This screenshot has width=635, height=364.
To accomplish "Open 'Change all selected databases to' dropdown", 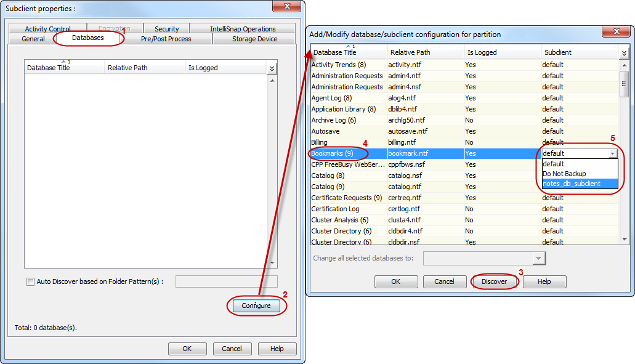I will (x=539, y=259).
